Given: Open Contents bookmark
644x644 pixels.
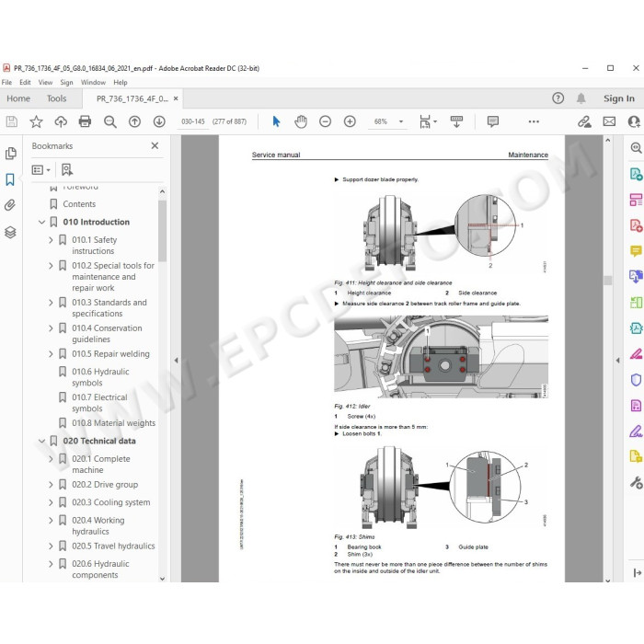Looking at the screenshot, I should point(79,204).
